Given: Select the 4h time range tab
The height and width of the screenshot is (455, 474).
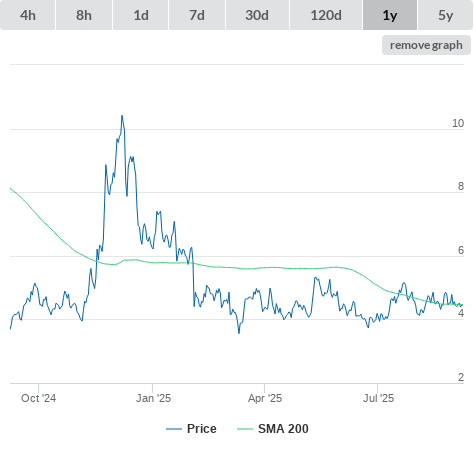Looking at the screenshot, I should (x=28, y=15).
